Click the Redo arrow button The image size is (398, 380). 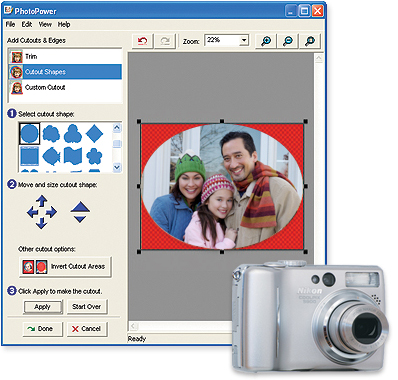(x=165, y=41)
